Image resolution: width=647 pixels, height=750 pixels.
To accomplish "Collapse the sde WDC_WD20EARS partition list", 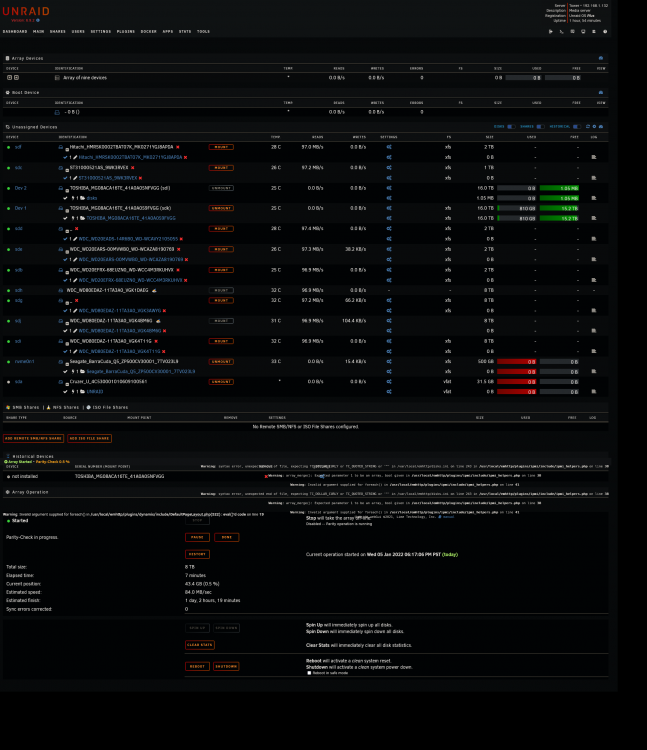I will [67, 252].
